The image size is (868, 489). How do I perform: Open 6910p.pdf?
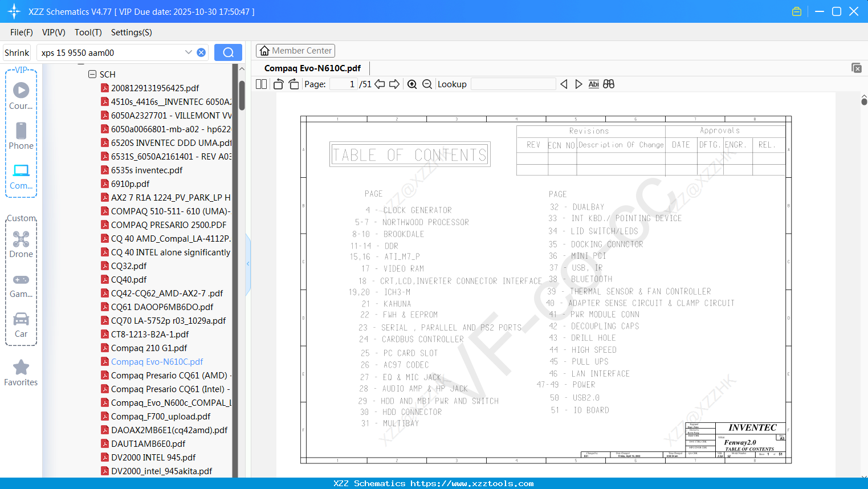coord(131,184)
